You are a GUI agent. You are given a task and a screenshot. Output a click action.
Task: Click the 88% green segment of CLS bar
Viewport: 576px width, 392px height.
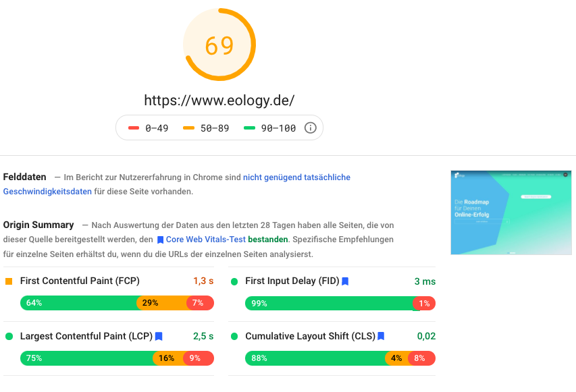tap(315, 358)
